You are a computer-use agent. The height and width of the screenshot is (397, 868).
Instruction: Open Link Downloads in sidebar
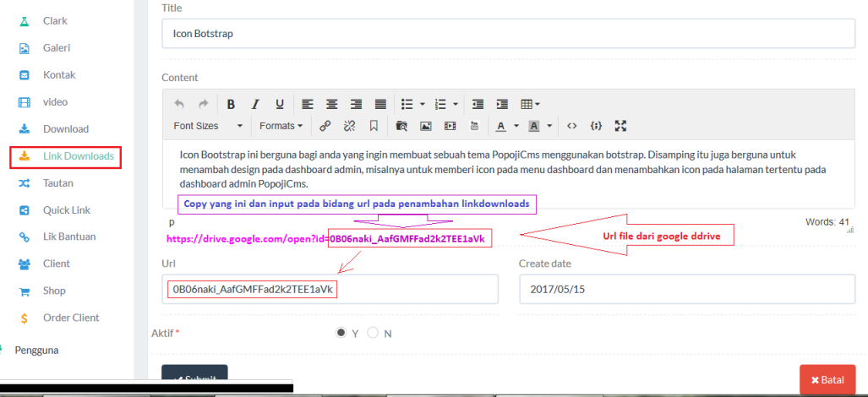(x=78, y=156)
